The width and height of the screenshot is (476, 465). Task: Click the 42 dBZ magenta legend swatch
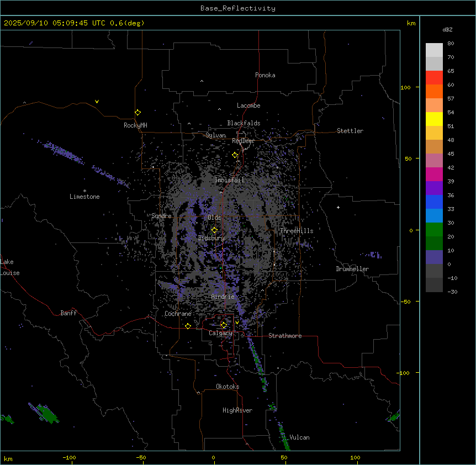[x=434, y=174]
